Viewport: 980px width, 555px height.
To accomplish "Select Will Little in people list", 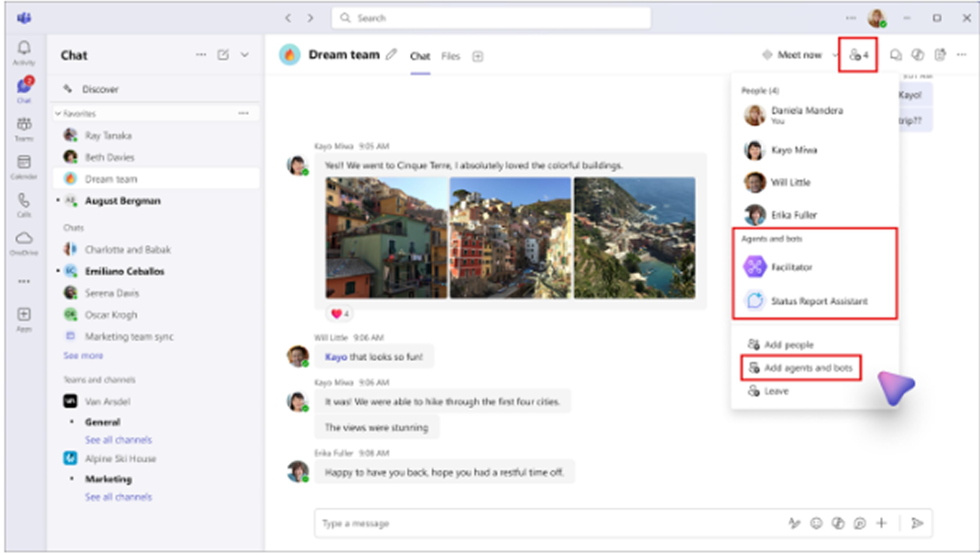I will pyautogui.click(x=777, y=182).
